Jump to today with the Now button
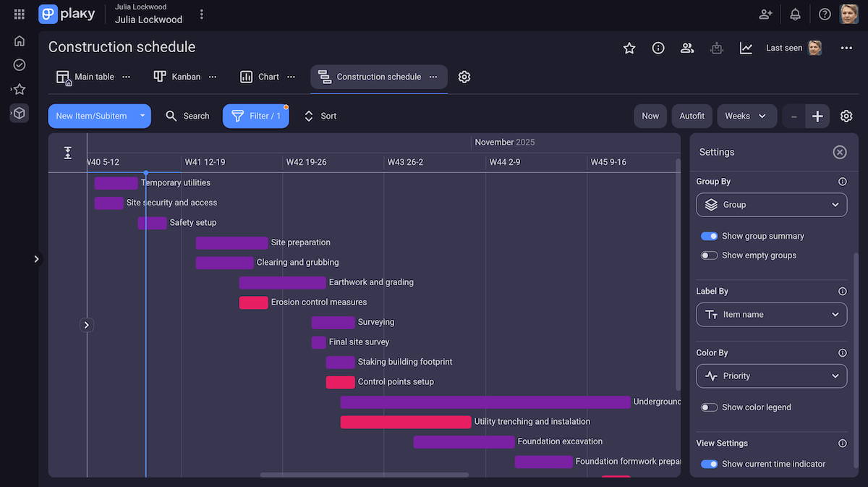The image size is (868, 487). point(650,116)
